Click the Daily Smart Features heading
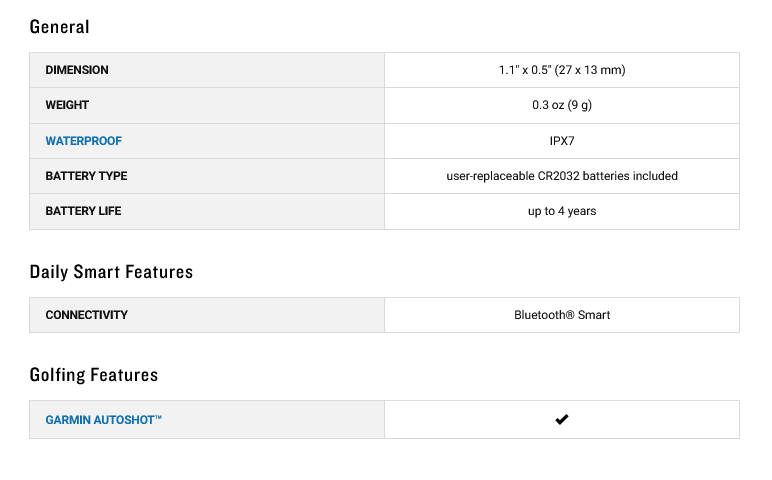 [x=111, y=272]
